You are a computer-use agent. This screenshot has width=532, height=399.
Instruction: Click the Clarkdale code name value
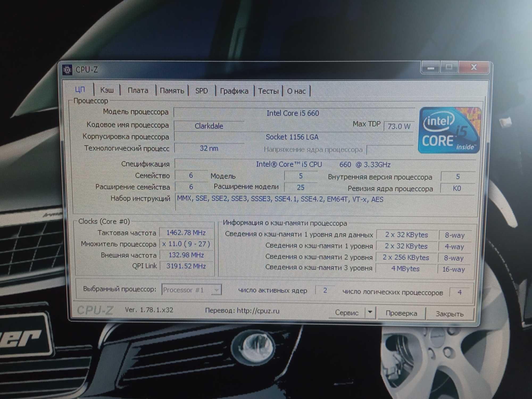pos(209,126)
